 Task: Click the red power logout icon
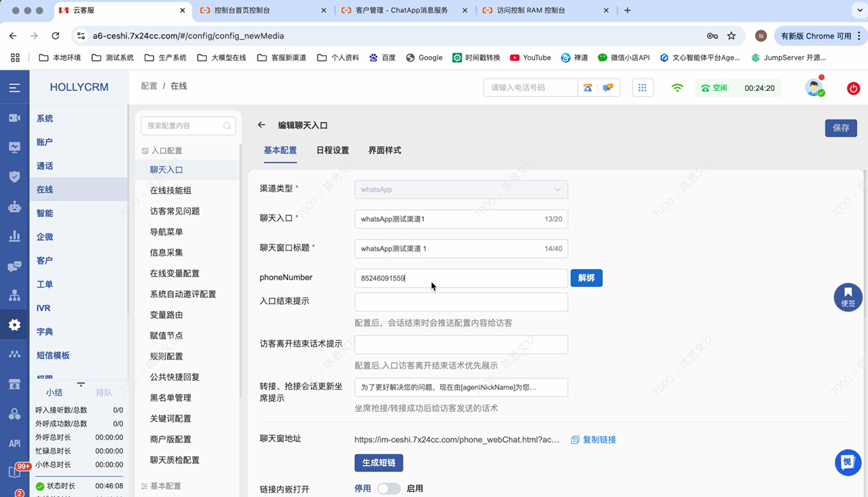click(853, 89)
